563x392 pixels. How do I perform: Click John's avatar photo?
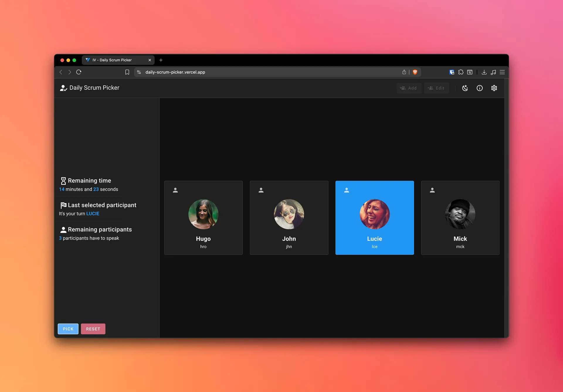pyautogui.click(x=289, y=214)
